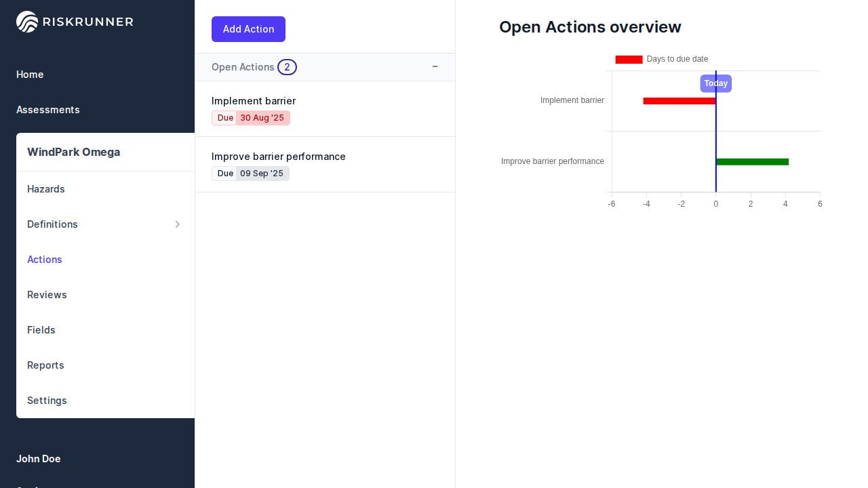Open Home in the sidebar

pos(30,75)
